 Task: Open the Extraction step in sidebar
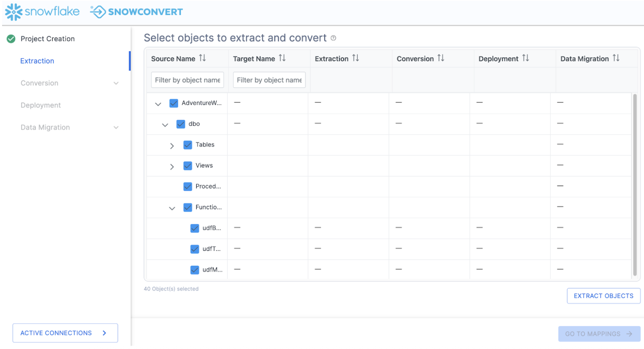(x=37, y=61)
